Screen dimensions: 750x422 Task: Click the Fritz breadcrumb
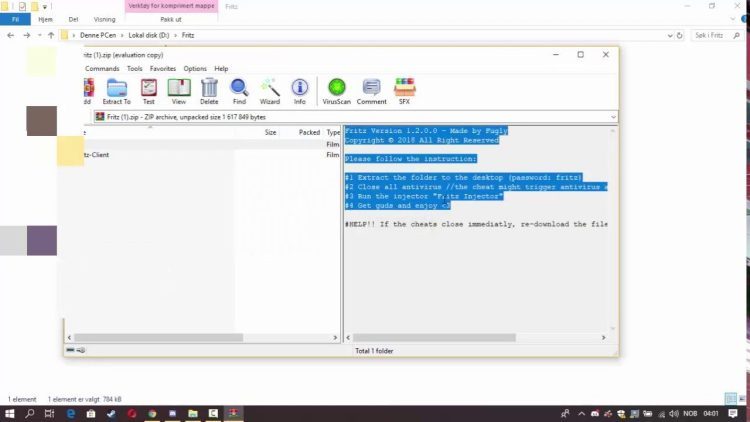[188, 35]
